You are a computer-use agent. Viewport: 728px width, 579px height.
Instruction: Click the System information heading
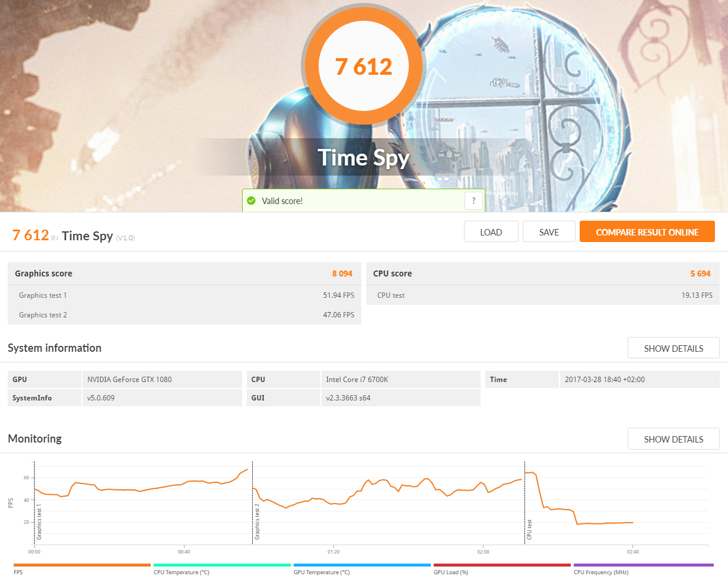pyautogui.click(x=55, y=348)
